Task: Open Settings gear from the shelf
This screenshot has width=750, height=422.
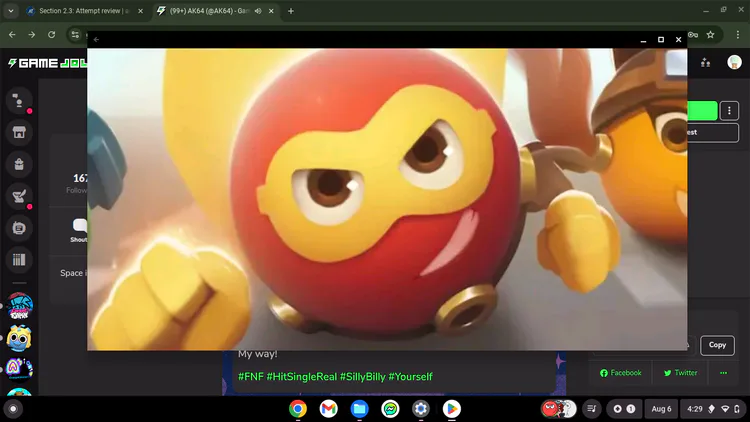Action: pyautogui.click(x=421, y=409)
